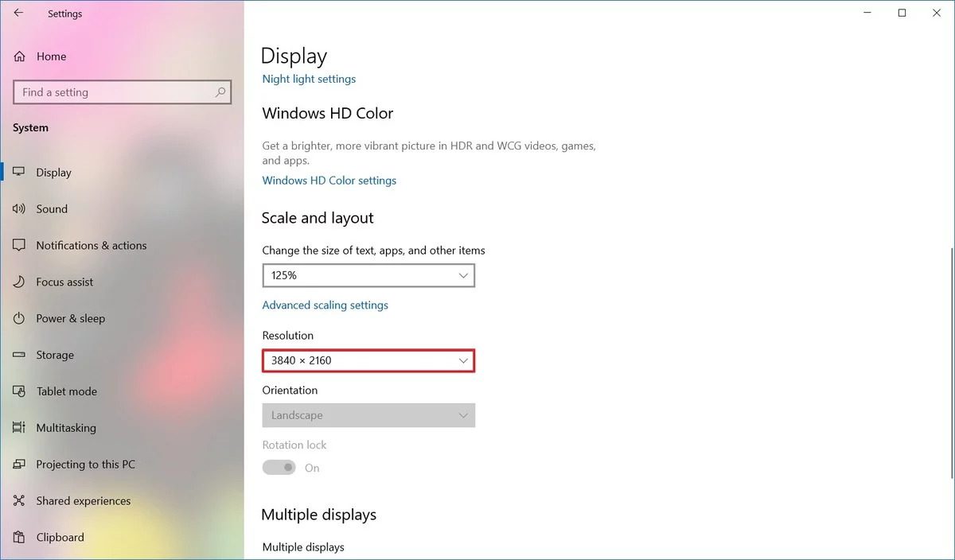Open Windows HD Color settings link
This screenshot has height=560, width=955.
point(329,181)
